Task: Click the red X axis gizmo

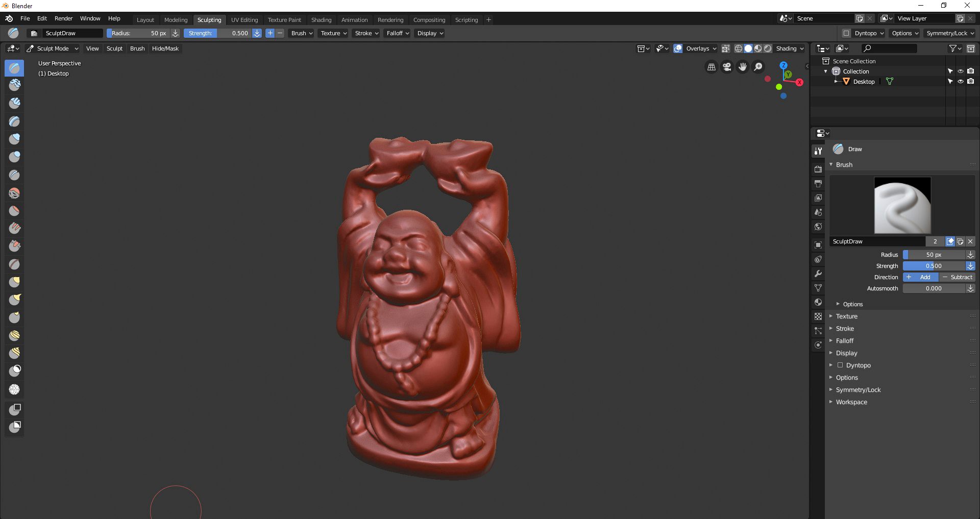Action: pos(799,82)
